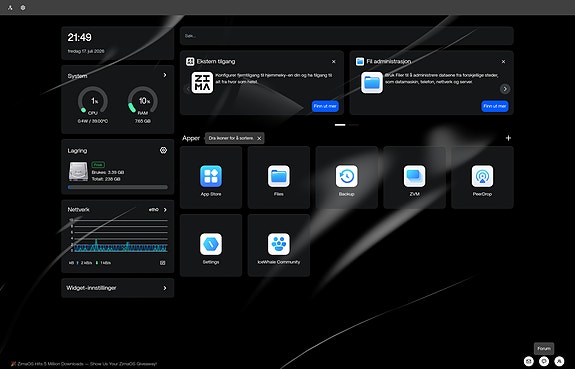The height and width of the screenshot is (369, 575).
Task: Click the small icon at the network widget's bottom corner
Action: coord(162,263)
